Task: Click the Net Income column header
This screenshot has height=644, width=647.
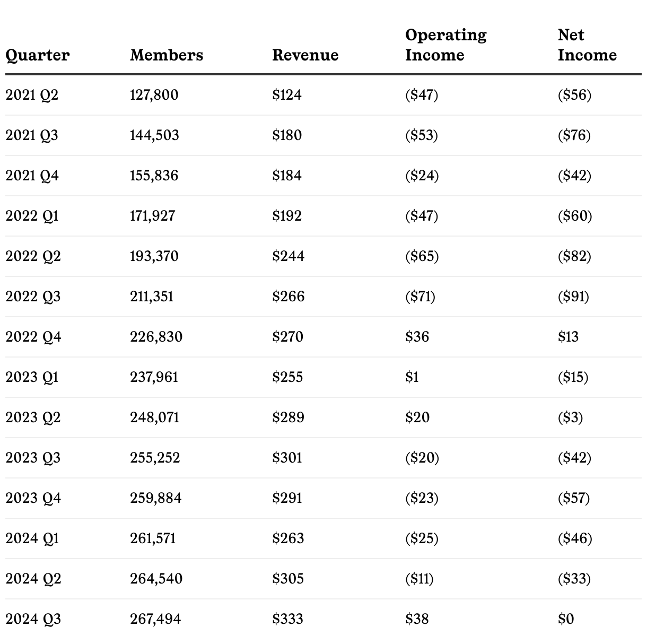Action: [x=587, y=45]
